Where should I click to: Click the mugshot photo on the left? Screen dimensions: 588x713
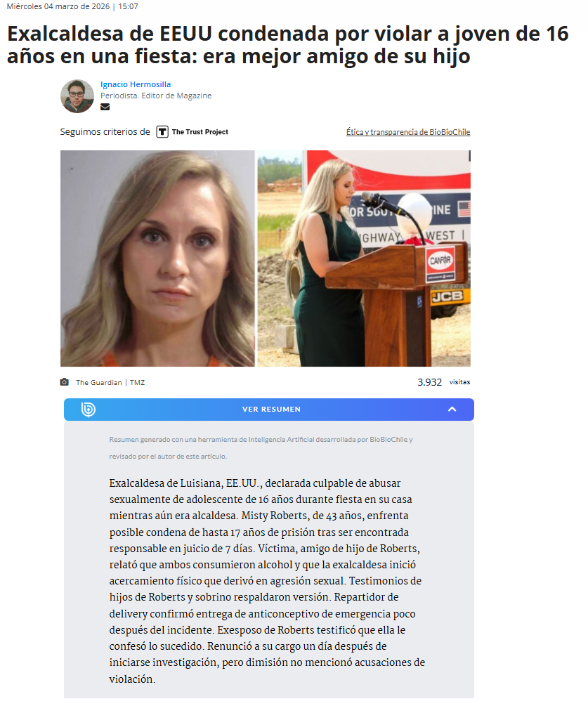[157, 259]
